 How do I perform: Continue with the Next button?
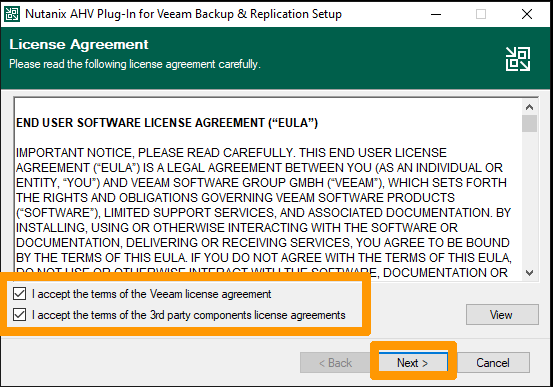[x=413, y=362]
